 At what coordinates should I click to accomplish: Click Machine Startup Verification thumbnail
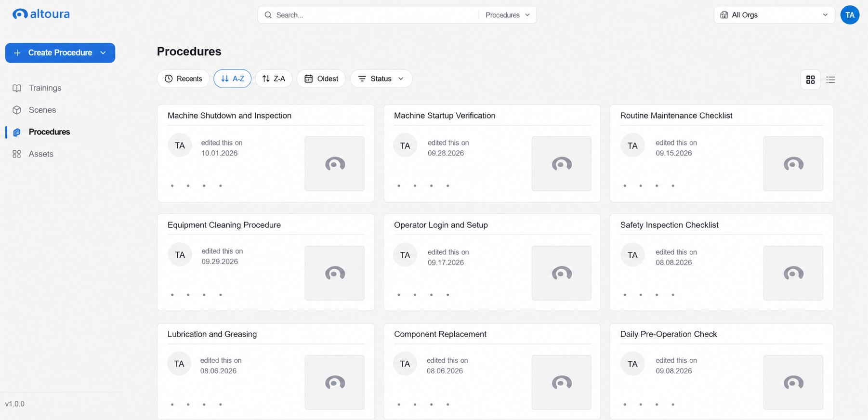pos(561,164)
